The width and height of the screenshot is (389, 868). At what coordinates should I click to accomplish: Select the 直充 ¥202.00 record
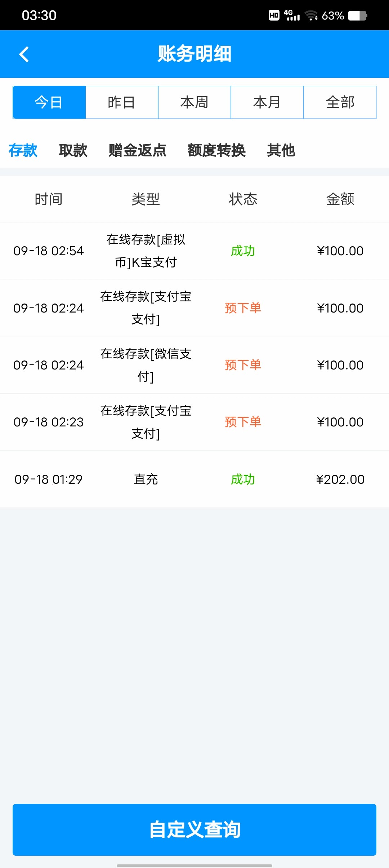click(x=146, y=479)
